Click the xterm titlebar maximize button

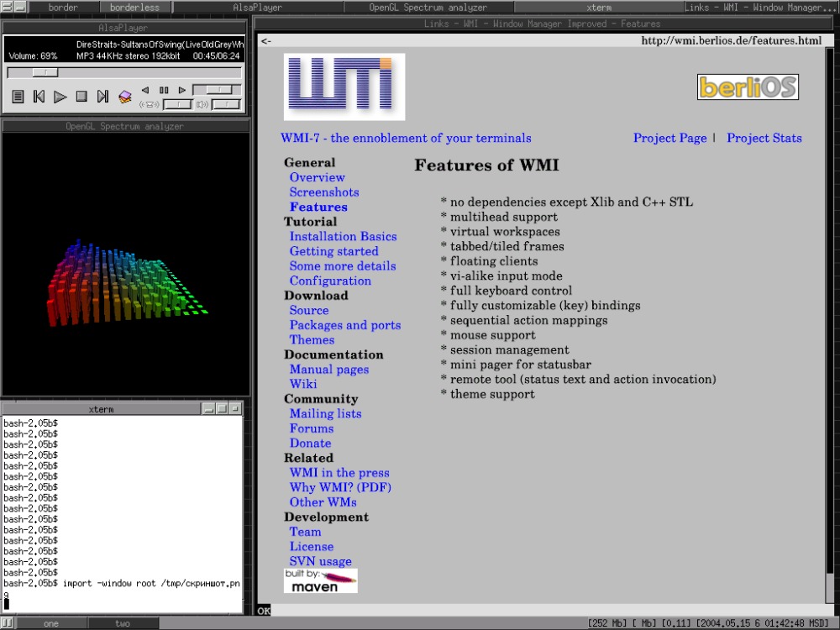[222, 409]
